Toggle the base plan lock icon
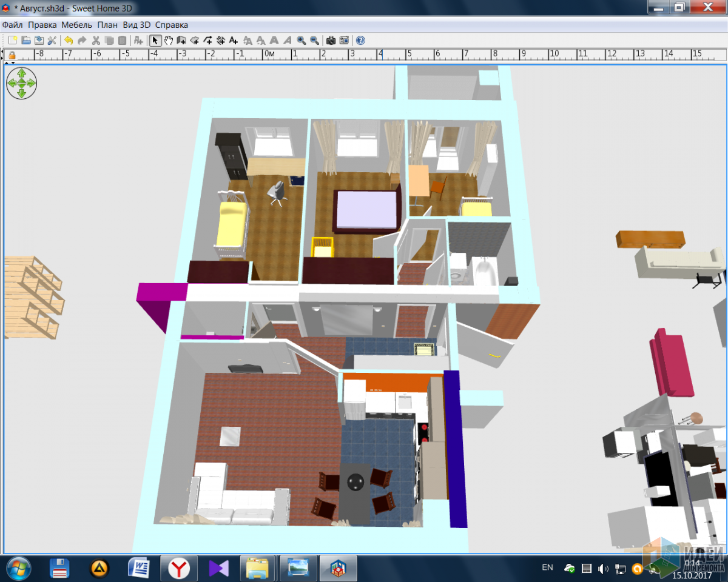 point(12,55)
